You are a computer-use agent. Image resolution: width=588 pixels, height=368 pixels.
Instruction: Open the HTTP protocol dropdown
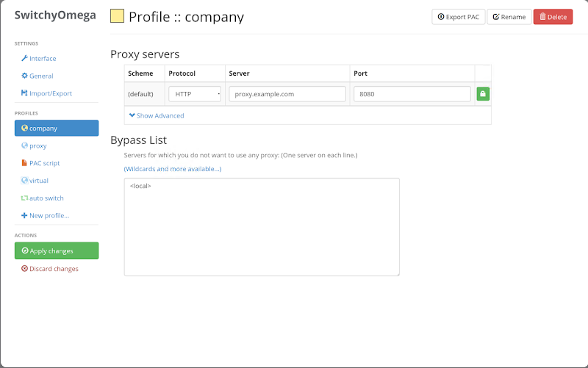point(195,94)
